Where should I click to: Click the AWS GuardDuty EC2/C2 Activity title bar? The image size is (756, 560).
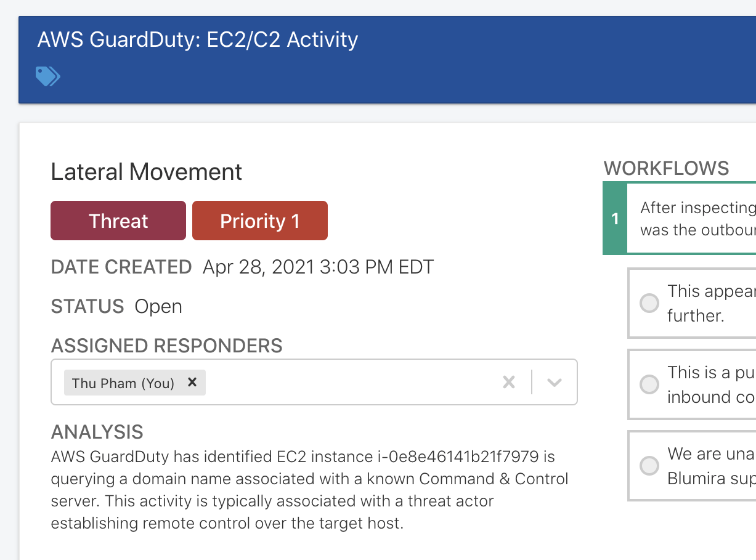[198, 39]
